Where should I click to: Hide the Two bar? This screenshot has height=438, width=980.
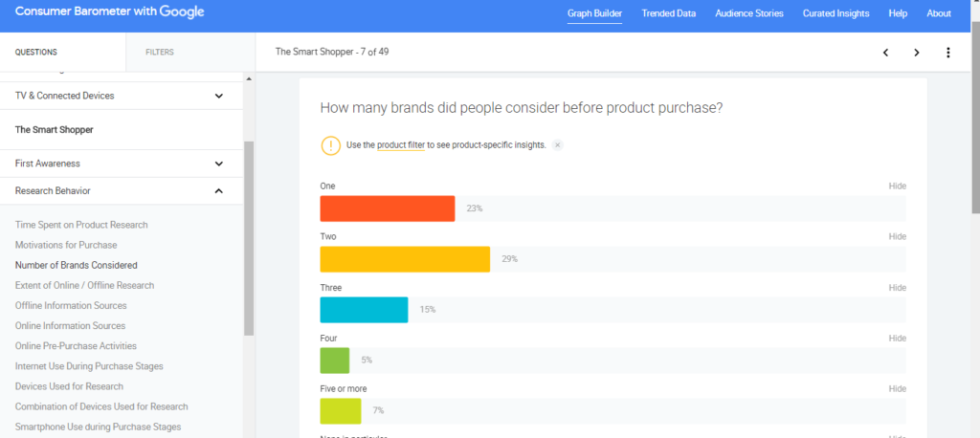(898, 237)
